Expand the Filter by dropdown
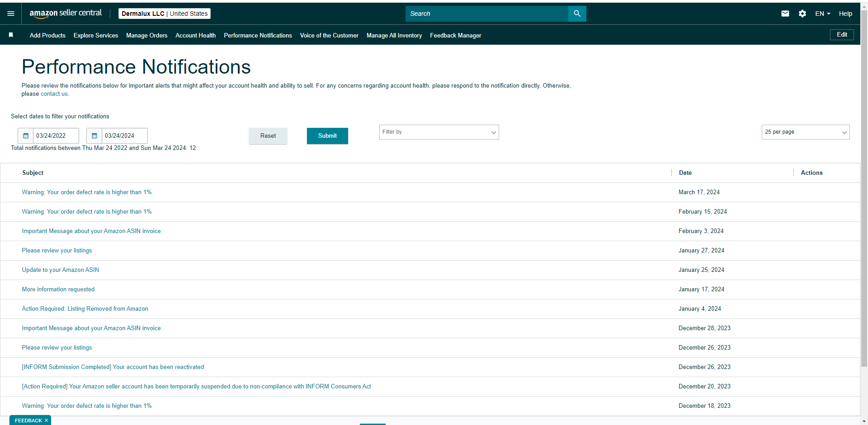Screen dimensions: 868x425 tap(439, 132)
